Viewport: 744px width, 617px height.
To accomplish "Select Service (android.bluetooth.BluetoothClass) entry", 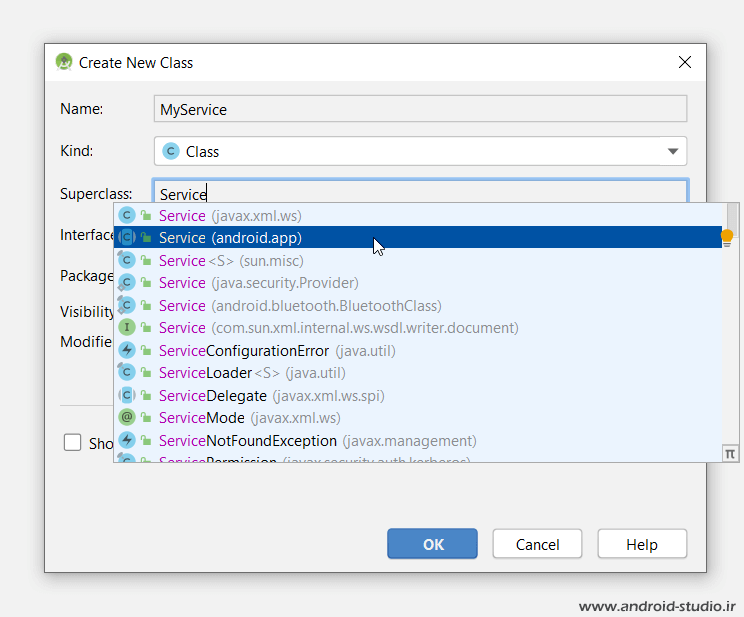I will click(300, 305).
